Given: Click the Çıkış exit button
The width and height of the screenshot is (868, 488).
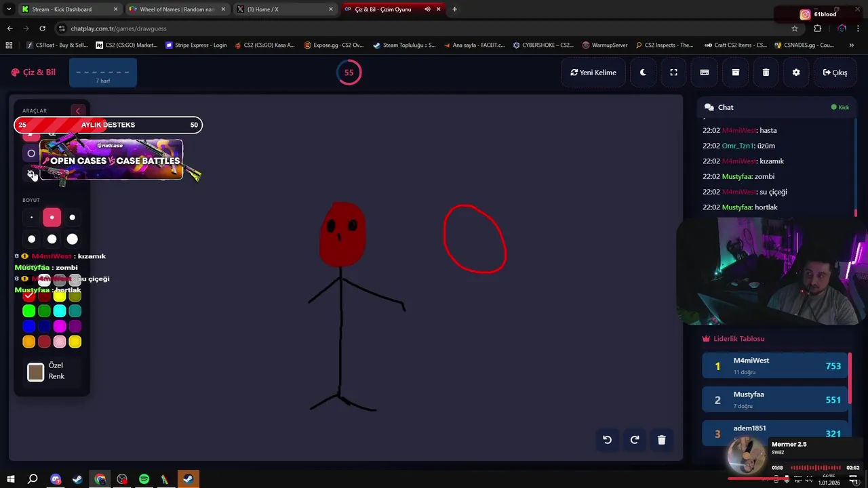Looking at the screenshot, I should (835, 73).
